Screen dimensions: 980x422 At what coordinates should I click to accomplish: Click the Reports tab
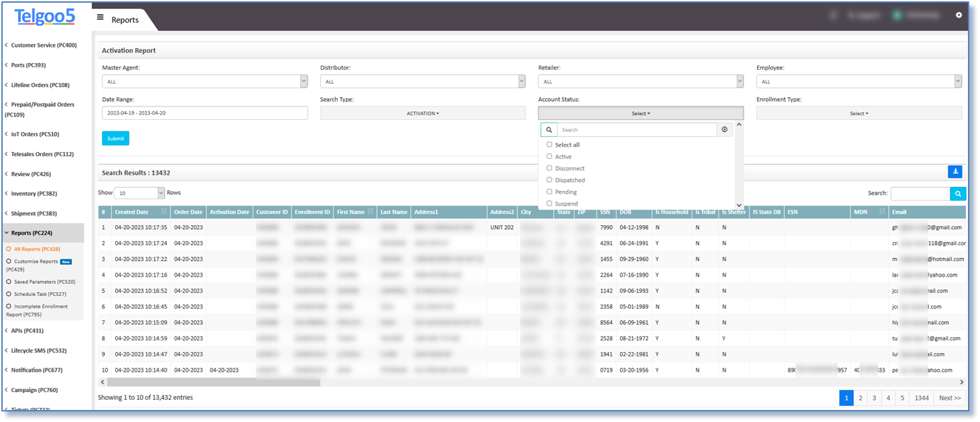[125, 19]
